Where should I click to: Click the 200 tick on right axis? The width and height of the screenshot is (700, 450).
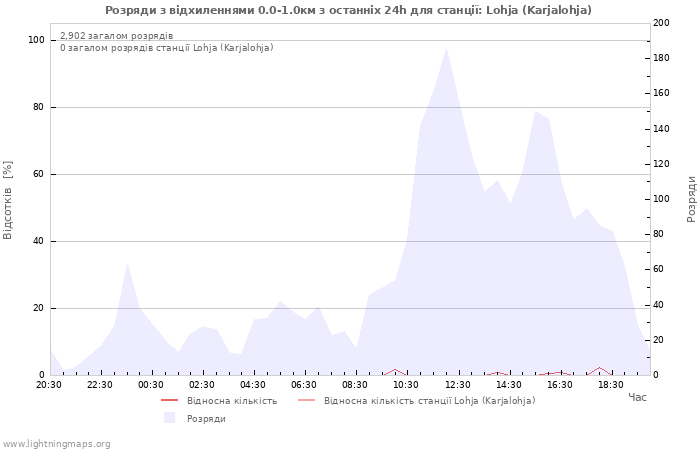[661, 23]
